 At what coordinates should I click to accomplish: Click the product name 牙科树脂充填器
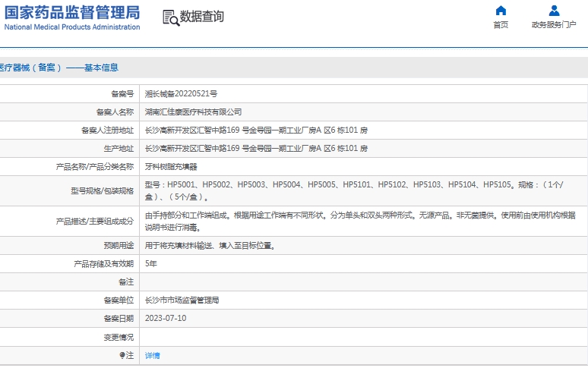(171, 167)
